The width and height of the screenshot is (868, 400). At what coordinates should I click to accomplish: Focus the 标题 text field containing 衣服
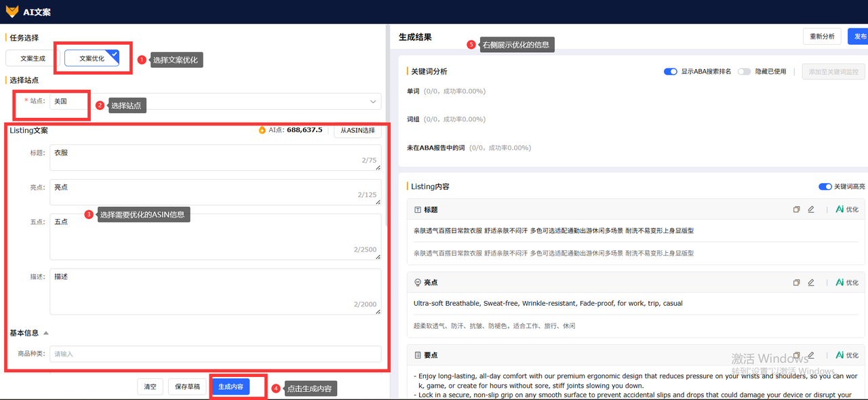(216, 158)
